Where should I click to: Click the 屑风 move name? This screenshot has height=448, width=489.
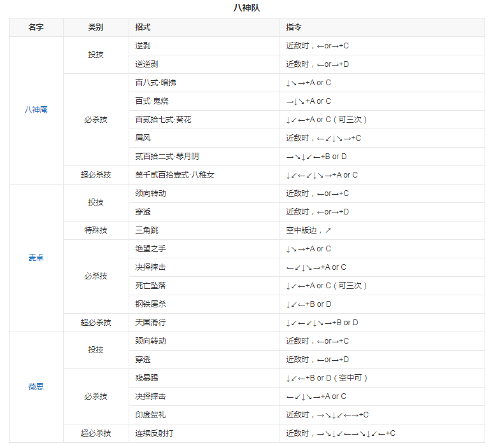point(143,138)
